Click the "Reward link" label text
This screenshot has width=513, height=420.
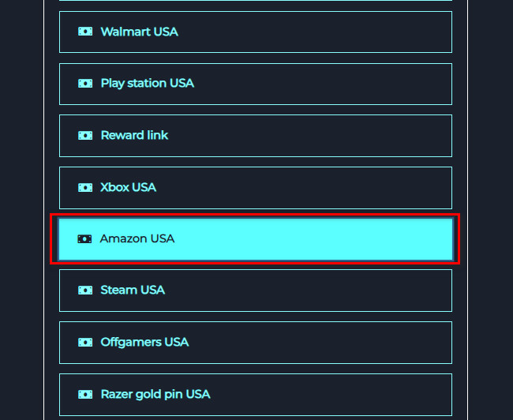(134, 136)
